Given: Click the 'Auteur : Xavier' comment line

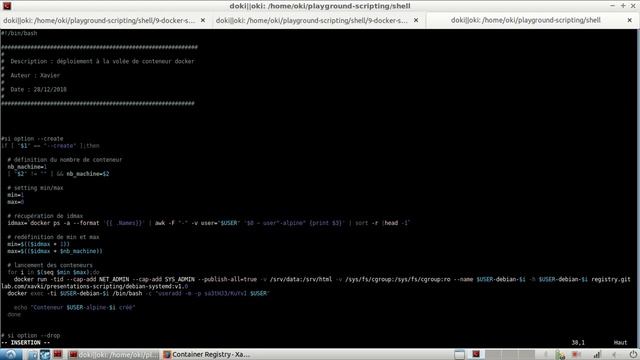Looking at the screenshot, I should click(31, 76).
